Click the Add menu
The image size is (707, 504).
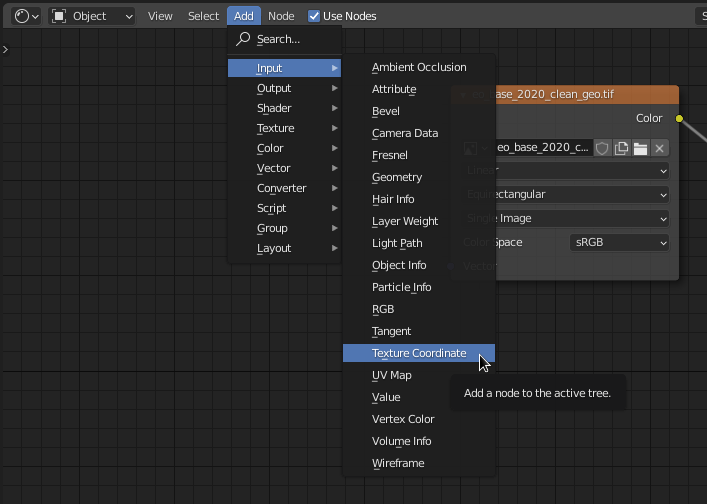[243, 16]
